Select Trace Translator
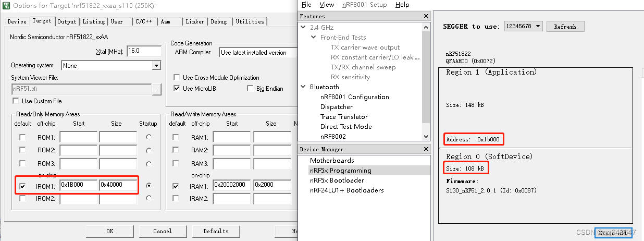Viewport: 644px width, 241px height. point(344,116)
